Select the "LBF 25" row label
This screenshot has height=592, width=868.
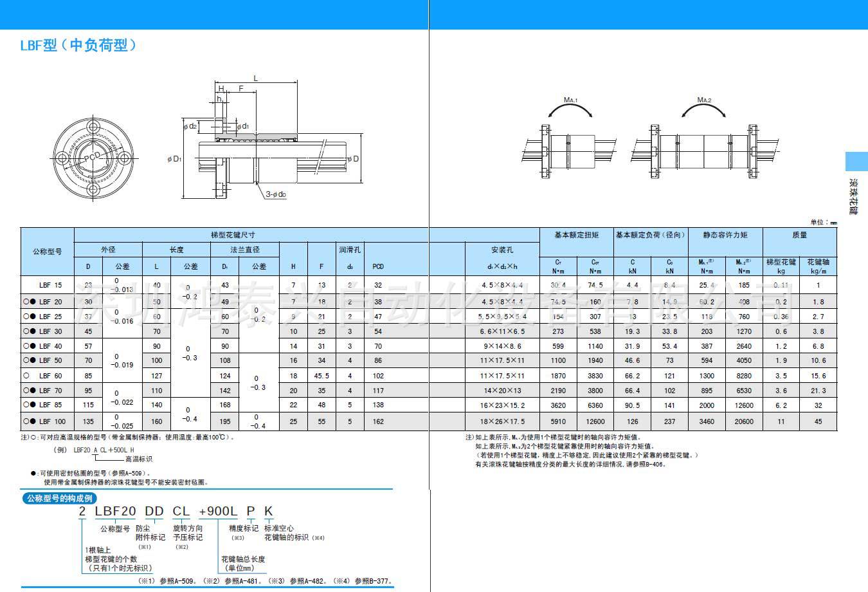tap(51, 317)
